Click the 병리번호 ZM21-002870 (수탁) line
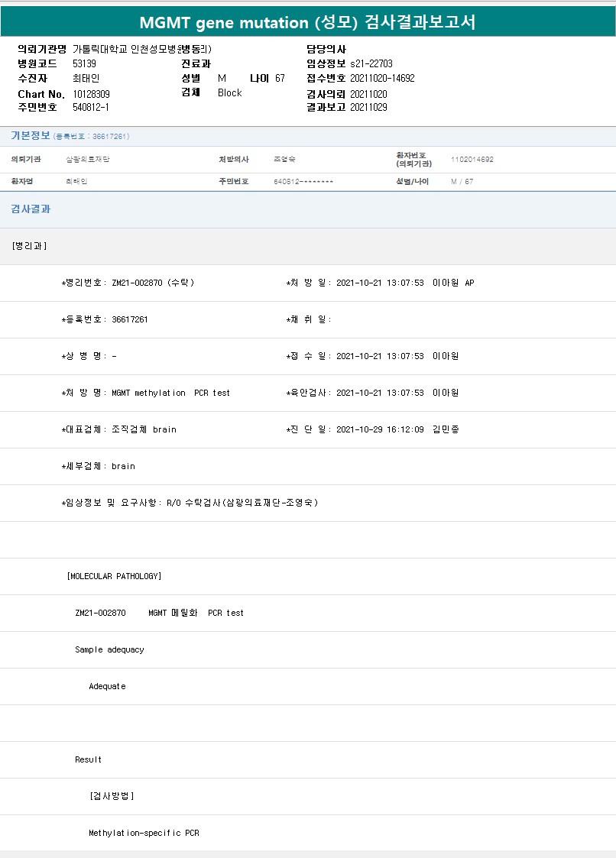616x858 pixels. [128, 283]
